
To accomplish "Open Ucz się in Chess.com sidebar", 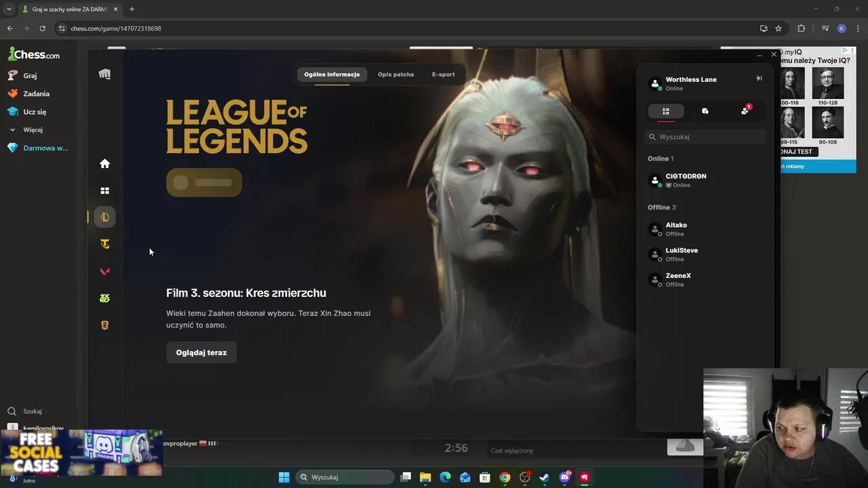I will [x=35, y=112].
